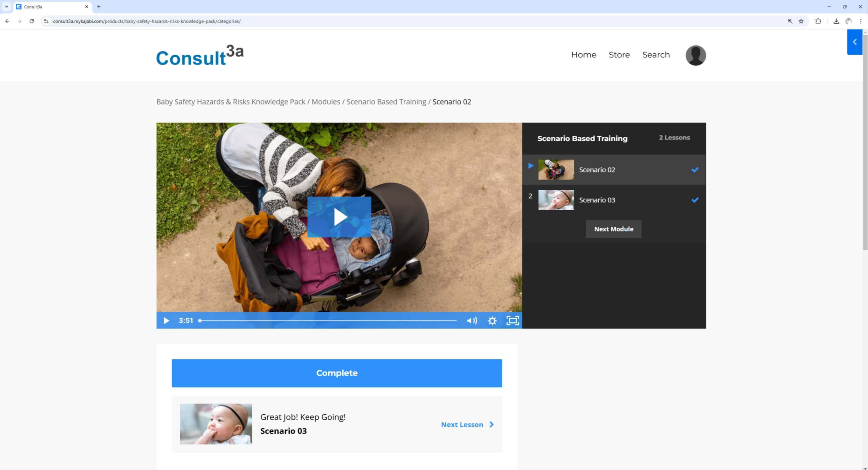Image resolution: width=868 pixels, height=470 pixels.
Task: Open Chrome three-dot menu
Action: pos(861,21)
